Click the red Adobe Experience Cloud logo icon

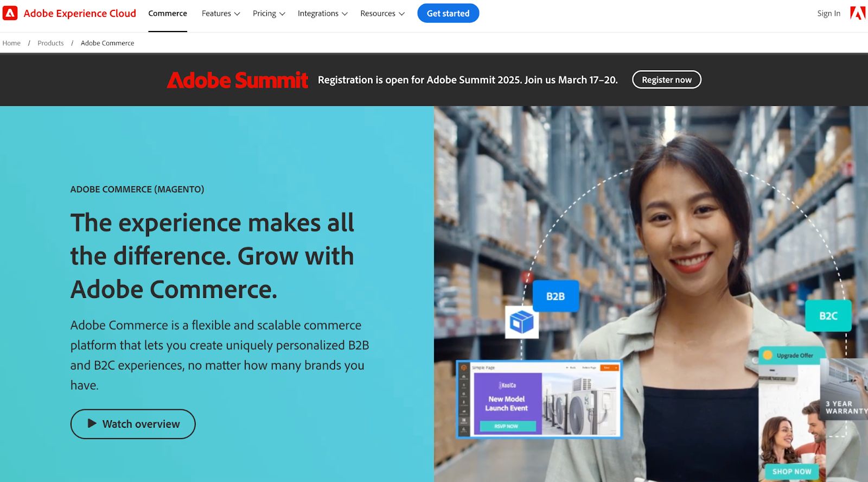(10, 13)
